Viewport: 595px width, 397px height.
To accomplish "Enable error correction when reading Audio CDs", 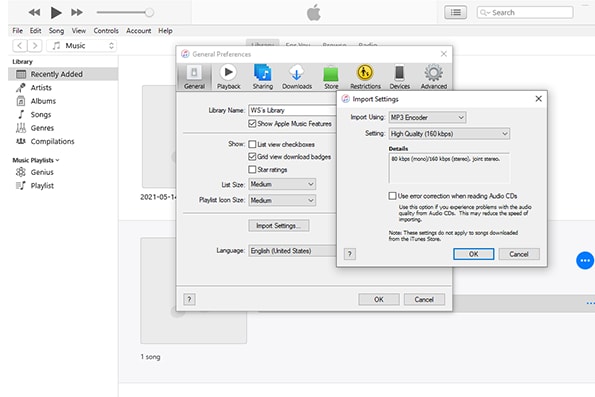I will [392, 196].
